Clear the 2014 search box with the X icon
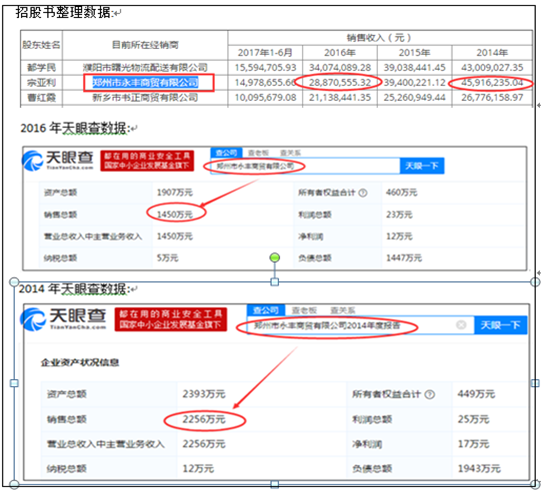 461,325
